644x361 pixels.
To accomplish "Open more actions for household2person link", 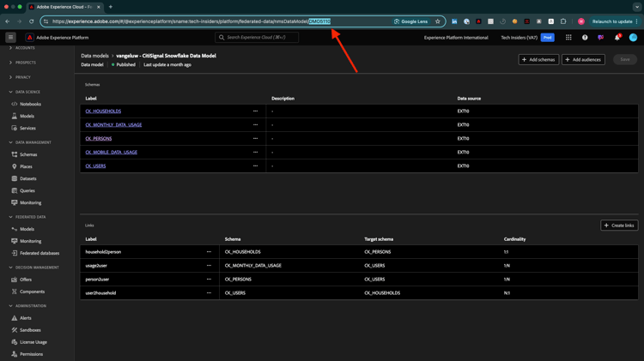I will (209, 252).
